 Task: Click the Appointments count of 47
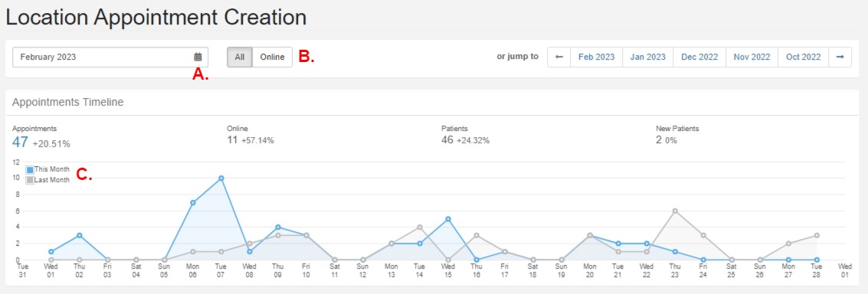20,142
